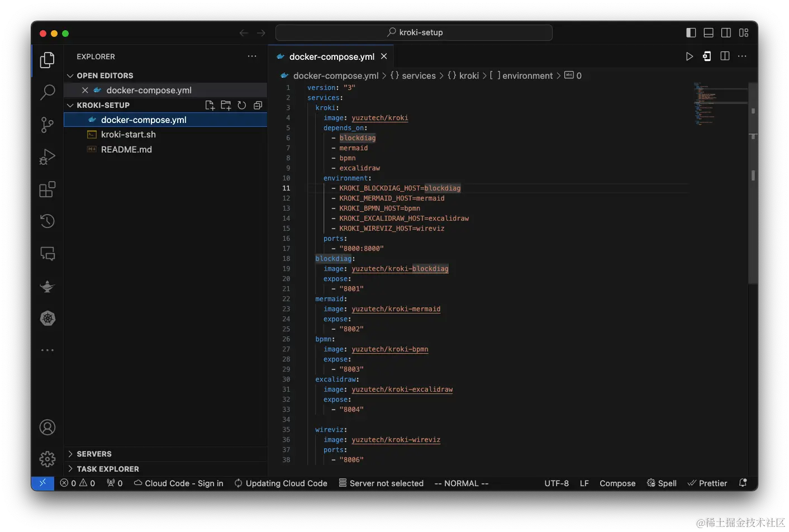Image resolution: width=789 pixels, height=532 pixels.
Task: Open the breadcrumb item 0
Action: click(573, 75)
